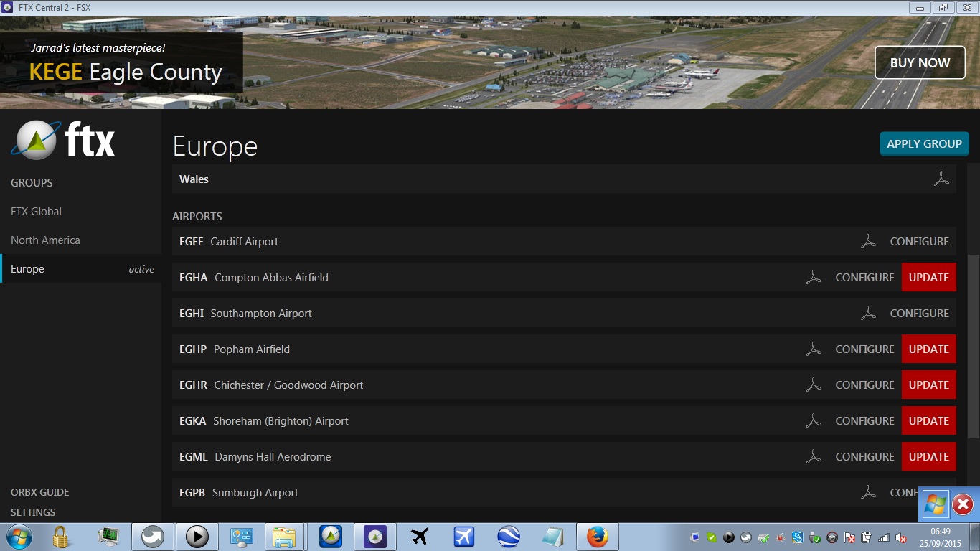Launch Google Earth from taskbar
The width and height of the screenshot is (980, 551).
pyautogui.click(x=509, y=537)
